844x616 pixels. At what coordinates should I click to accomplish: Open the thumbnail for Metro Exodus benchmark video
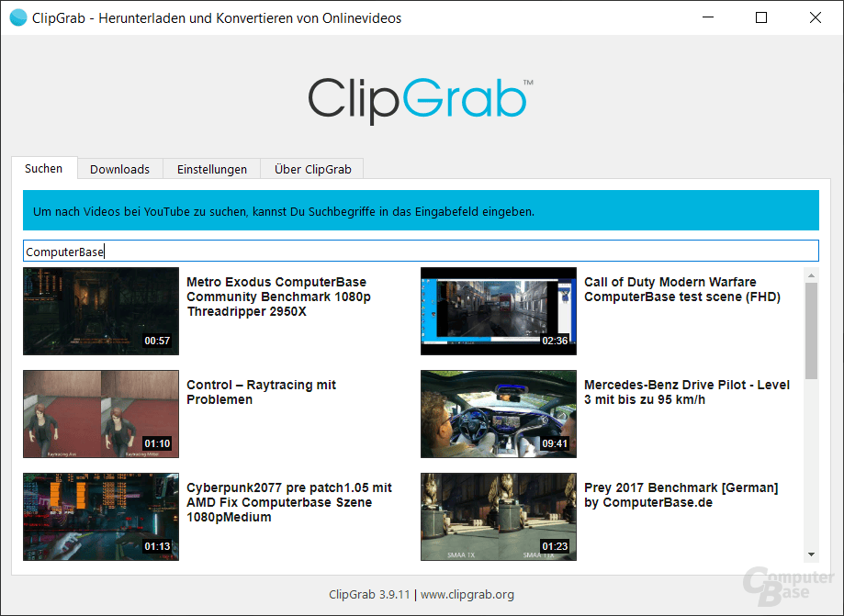pos(100,311)
